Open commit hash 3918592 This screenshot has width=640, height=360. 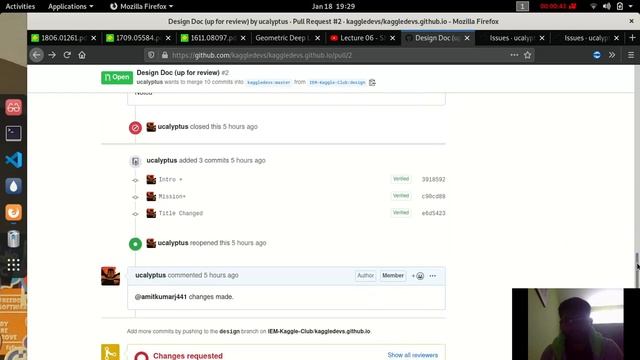click(433, 180)
